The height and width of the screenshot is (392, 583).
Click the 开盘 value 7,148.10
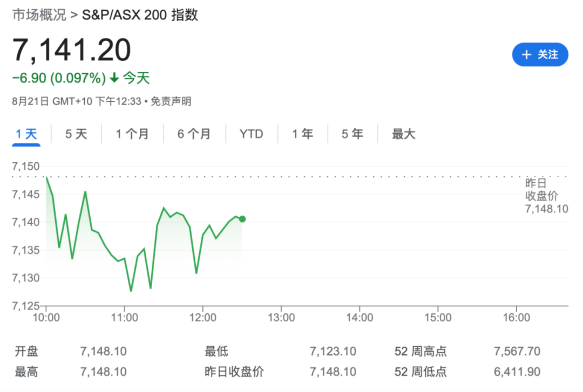click(x=103, y=351)
